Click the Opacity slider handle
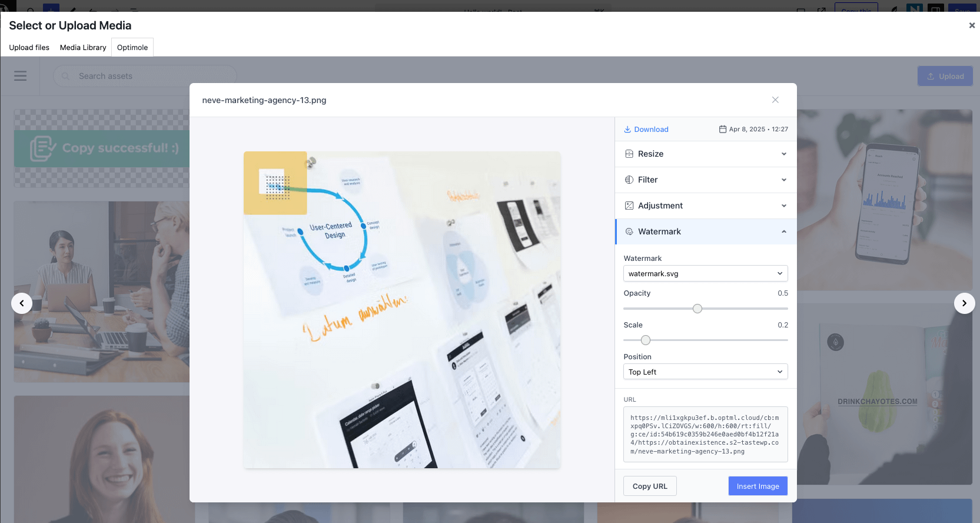 [x=697, y=309]
